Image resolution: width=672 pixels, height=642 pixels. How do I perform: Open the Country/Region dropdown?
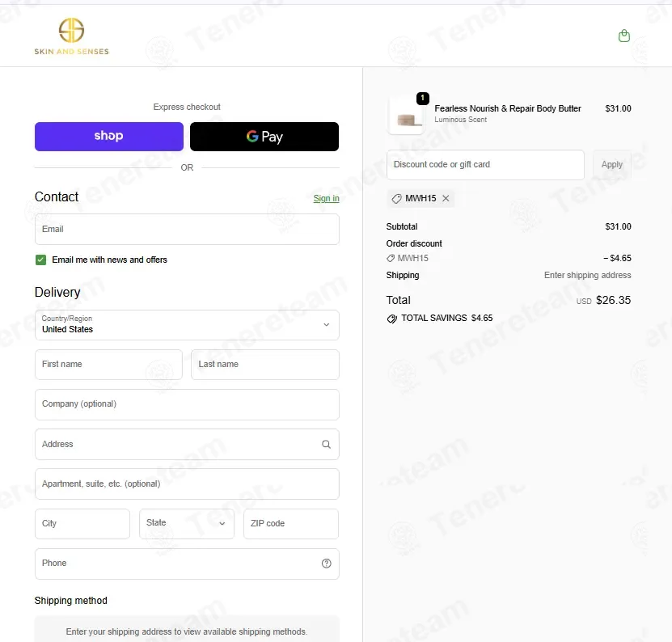click(187, 325)
